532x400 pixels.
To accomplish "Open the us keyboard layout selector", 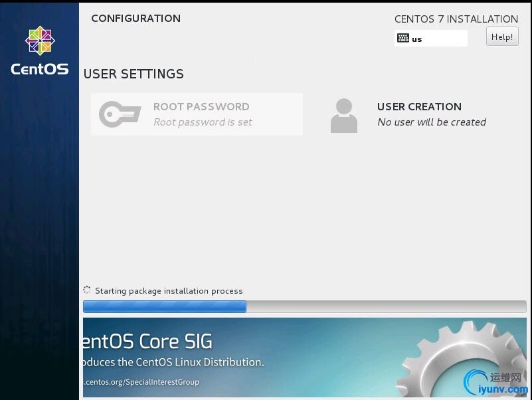I will (430, 39).
